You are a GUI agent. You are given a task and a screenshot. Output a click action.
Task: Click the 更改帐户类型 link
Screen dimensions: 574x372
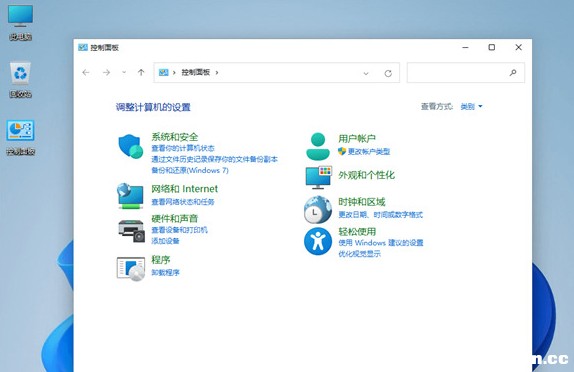369,152
